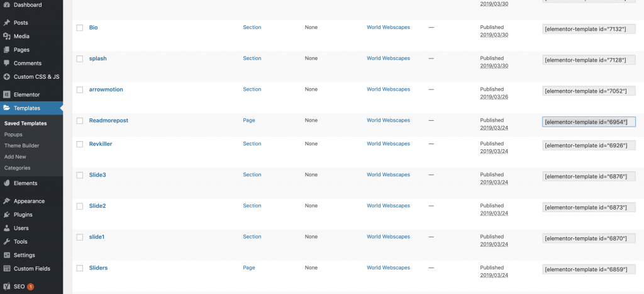Filter by Page type on Sliders row
The height and width of the screenshot is (294, 644).
tap(249, 268)
